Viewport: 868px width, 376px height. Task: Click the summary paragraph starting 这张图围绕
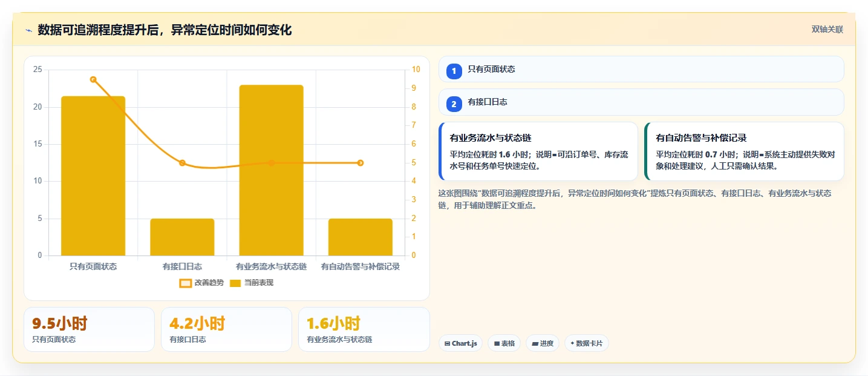point(635,199)
